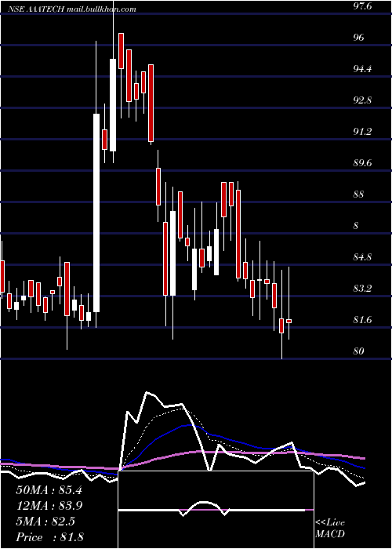Click the mail.bullkhan.com watermark text
The height and width of the screenshot is (549, 392).
click(101, 9)
